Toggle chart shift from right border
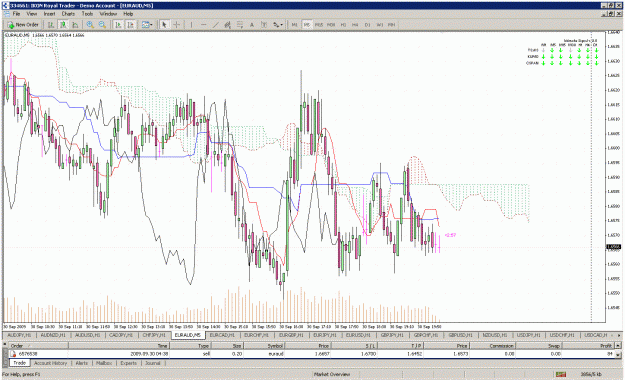This screenshot has height=380, width=625. [130, 25]
